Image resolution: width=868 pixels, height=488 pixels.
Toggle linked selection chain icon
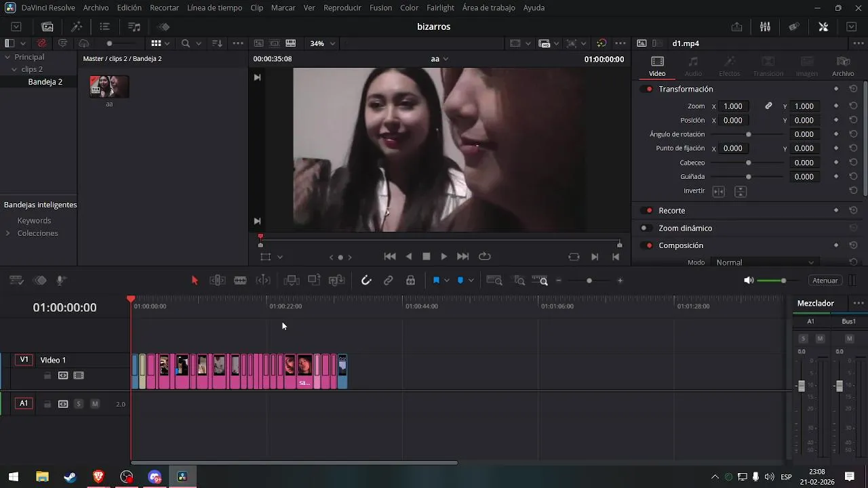(x=389, y=281)
